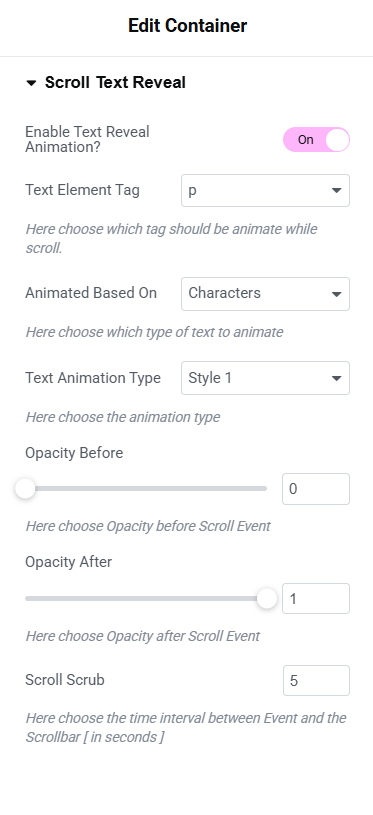Screen dimensions: 373x815
Task: Click the Scroll Text Reveal section title
Action: (x=115, y=83)
